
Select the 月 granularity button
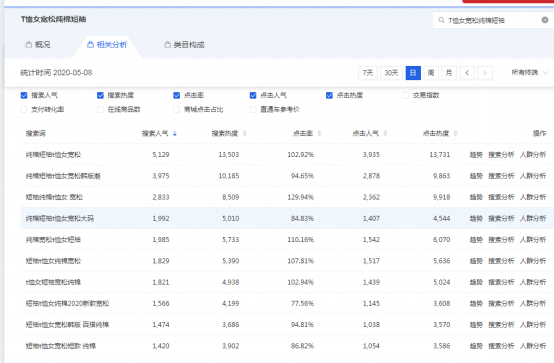(x=449, y=73)
